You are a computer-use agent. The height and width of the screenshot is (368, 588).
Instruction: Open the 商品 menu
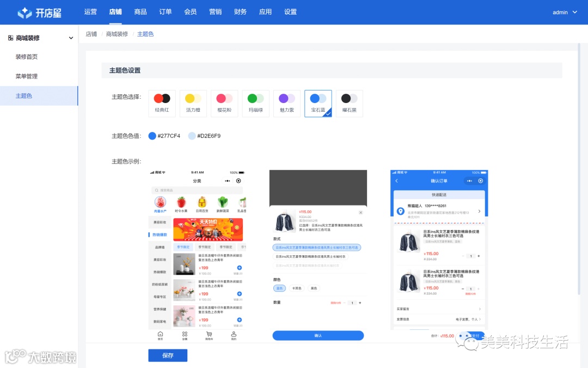coord(140,11)
